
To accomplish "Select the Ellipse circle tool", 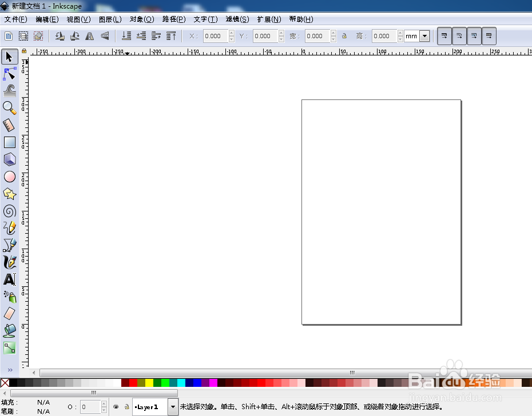I will (x=10, y=177).
